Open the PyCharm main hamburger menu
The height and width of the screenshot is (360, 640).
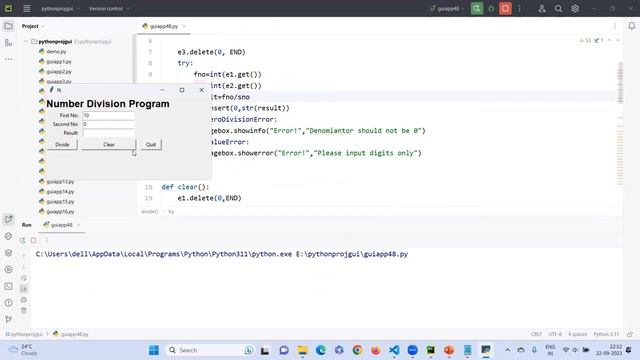coord(27,8)
